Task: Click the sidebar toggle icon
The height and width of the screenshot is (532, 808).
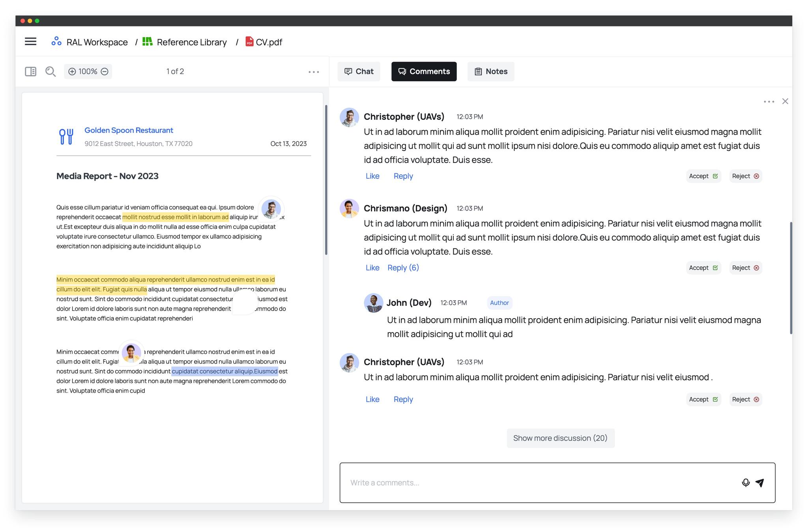Action: pos(30,71)
